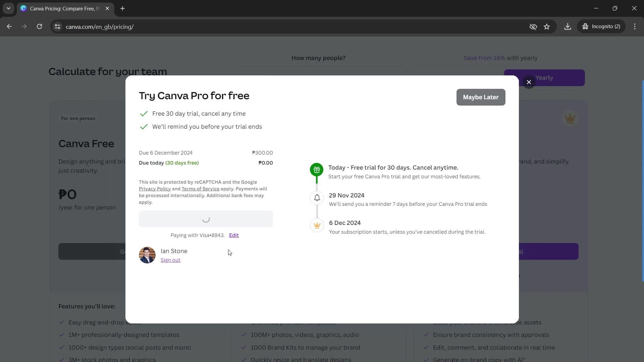
Task: Click the browser forward arrow
Action: (24, 26)
